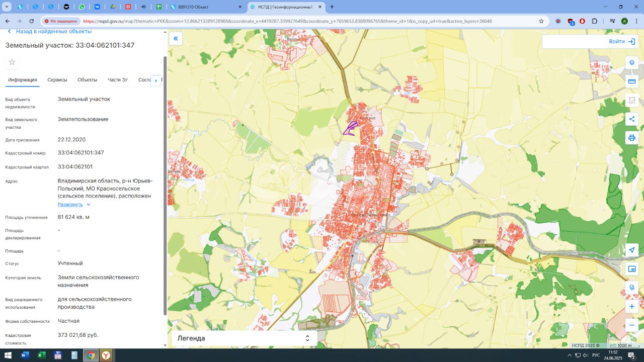
Task: Switch to the Сервисы tab
Action: tap(57, 80)
